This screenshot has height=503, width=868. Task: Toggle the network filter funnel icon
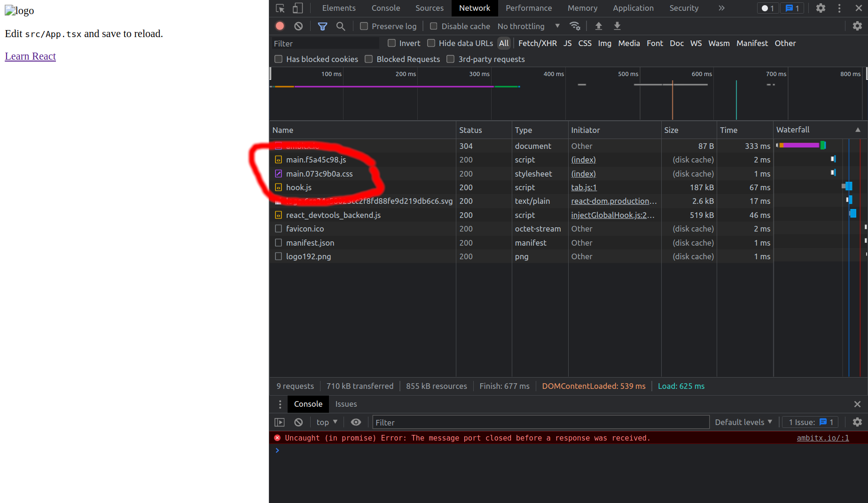coord(322,26)
